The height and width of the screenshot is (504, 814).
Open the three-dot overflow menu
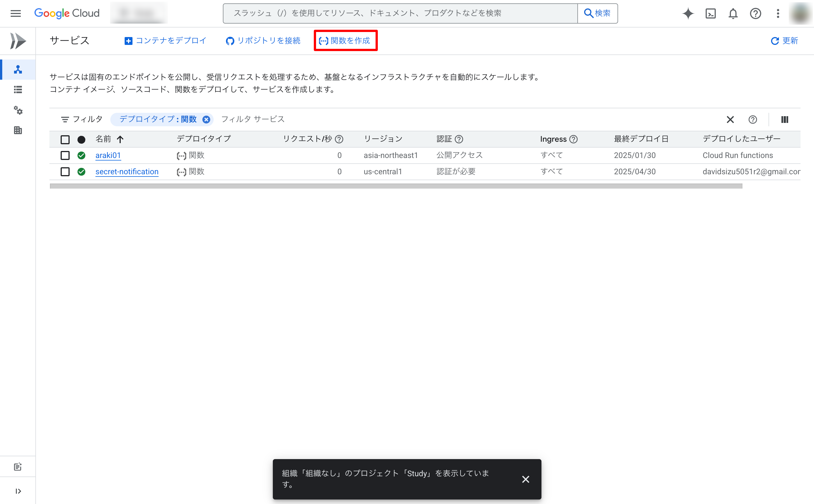coord(778,14)
